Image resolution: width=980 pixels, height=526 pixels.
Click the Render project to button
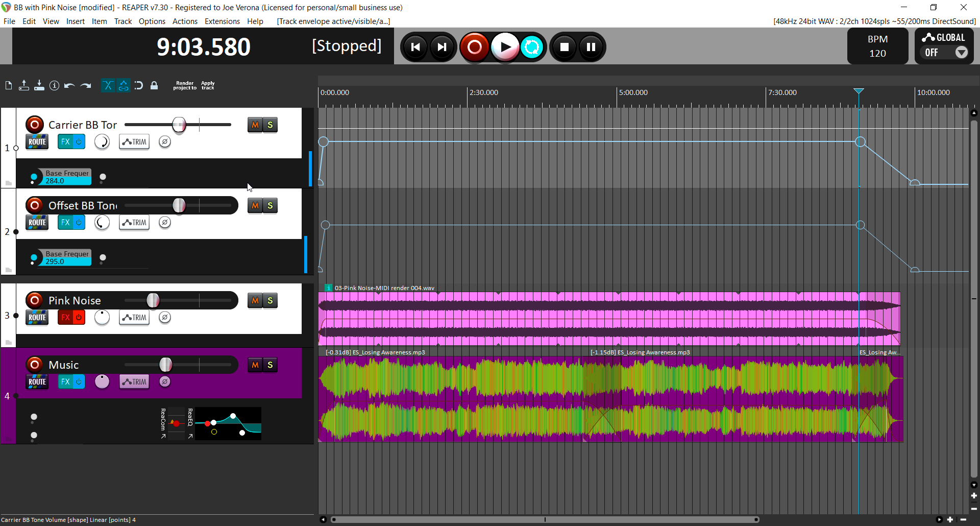[x=185, y=86]
